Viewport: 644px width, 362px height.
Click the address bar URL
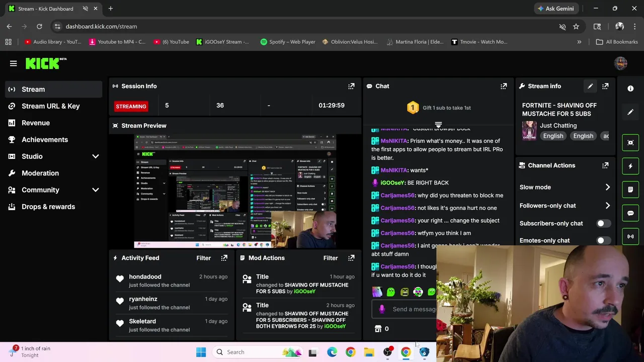click(101, 27)
